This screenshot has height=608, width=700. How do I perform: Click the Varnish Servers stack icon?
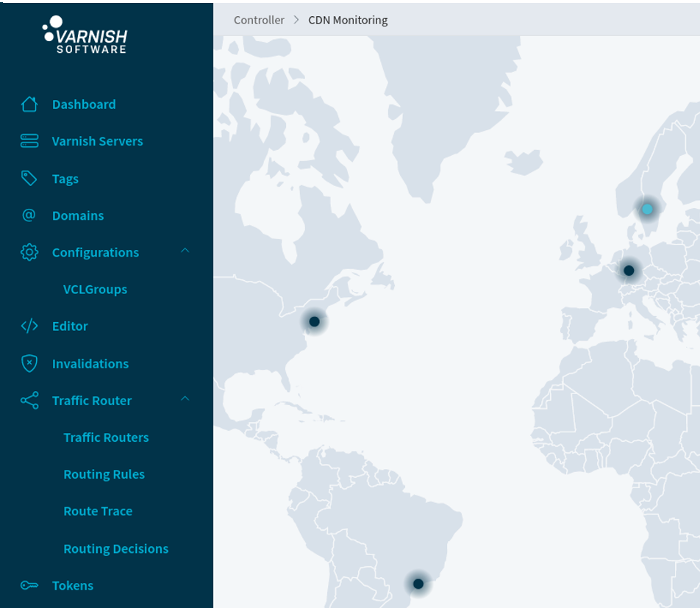pos(29,141)
